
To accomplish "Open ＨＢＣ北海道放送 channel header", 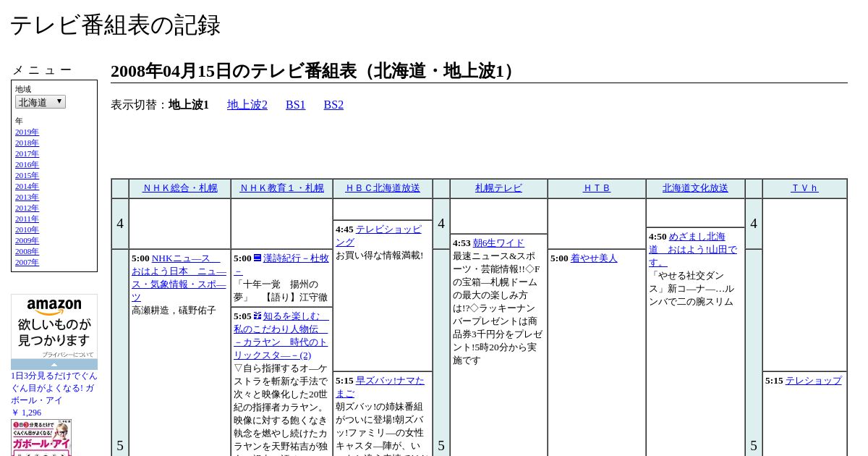I will pos(383,188).
